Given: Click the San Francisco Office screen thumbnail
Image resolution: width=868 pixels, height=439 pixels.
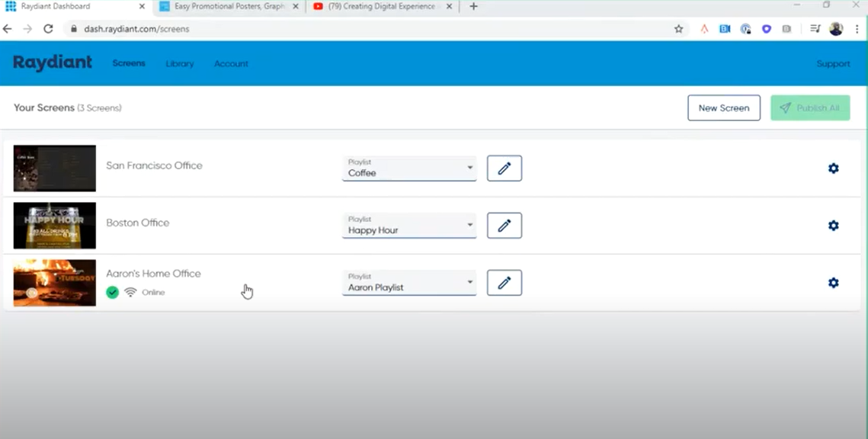Looking at the screenshot, I should 54,168.
